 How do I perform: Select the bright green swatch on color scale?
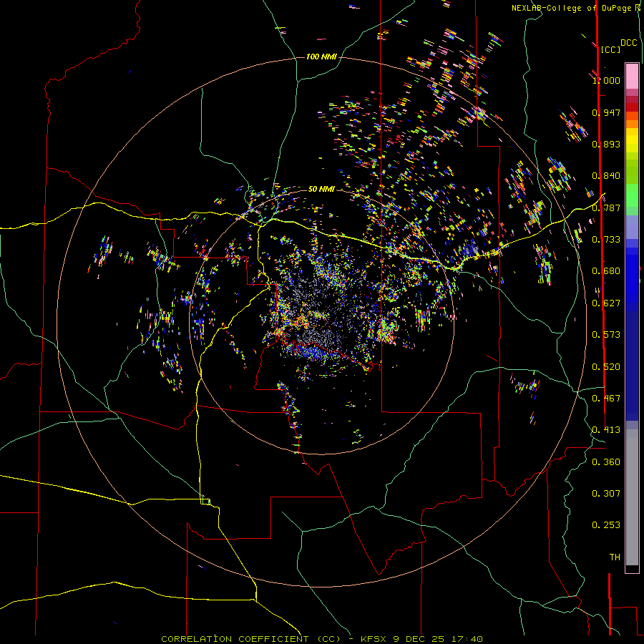click(632, 195)
